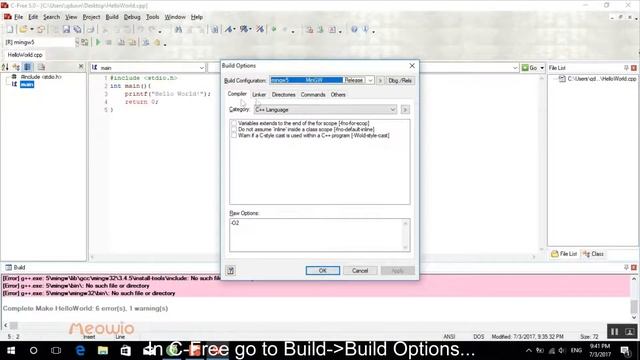Open the Tools menu
640x360 pixels.
coord(152,17)
